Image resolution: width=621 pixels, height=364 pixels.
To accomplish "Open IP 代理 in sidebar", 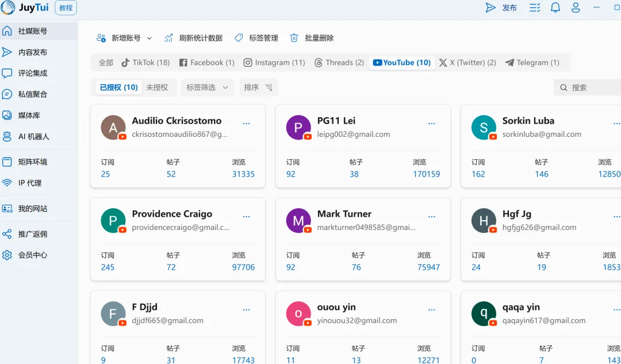I will [39, 183].
